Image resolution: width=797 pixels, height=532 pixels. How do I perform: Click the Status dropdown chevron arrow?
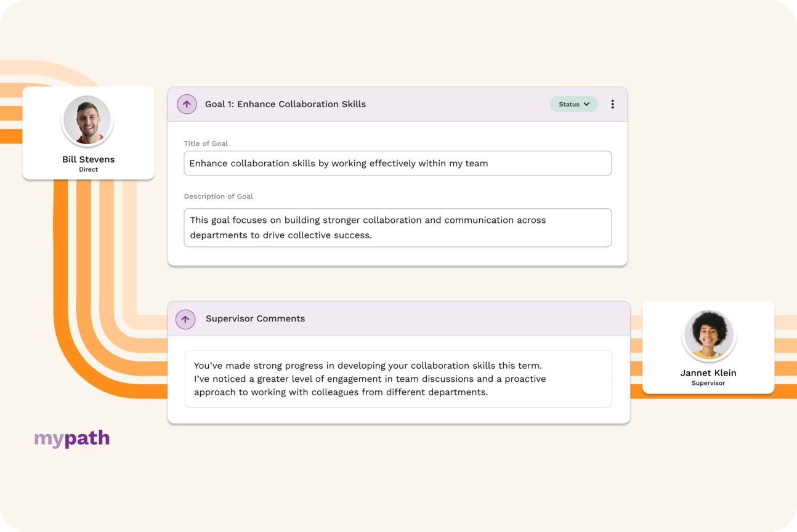coord(586,104)
